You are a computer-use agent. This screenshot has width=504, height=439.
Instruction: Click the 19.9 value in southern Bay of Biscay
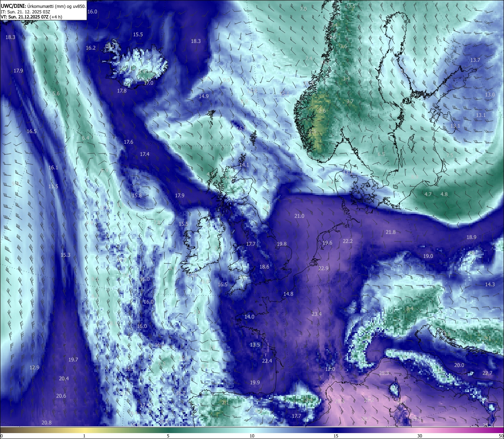255,382
